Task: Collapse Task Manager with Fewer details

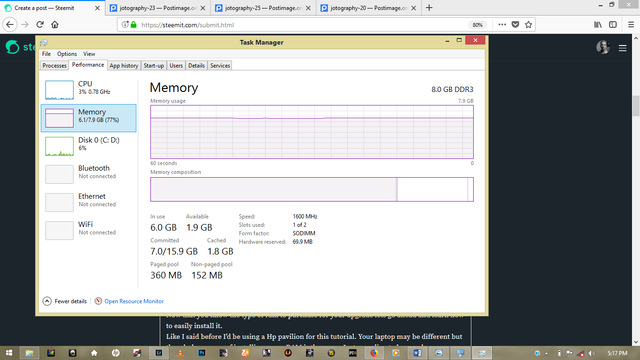Action: (x=65, y=301)
